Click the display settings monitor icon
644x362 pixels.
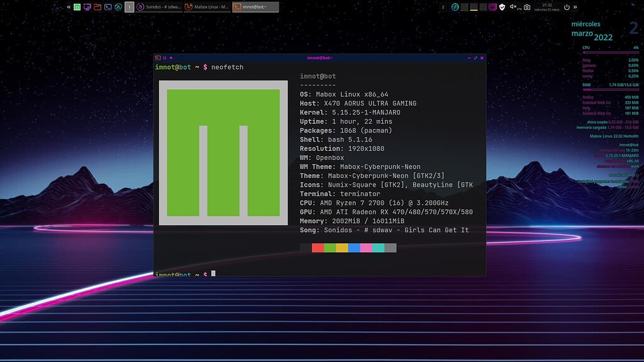(87, 8)
